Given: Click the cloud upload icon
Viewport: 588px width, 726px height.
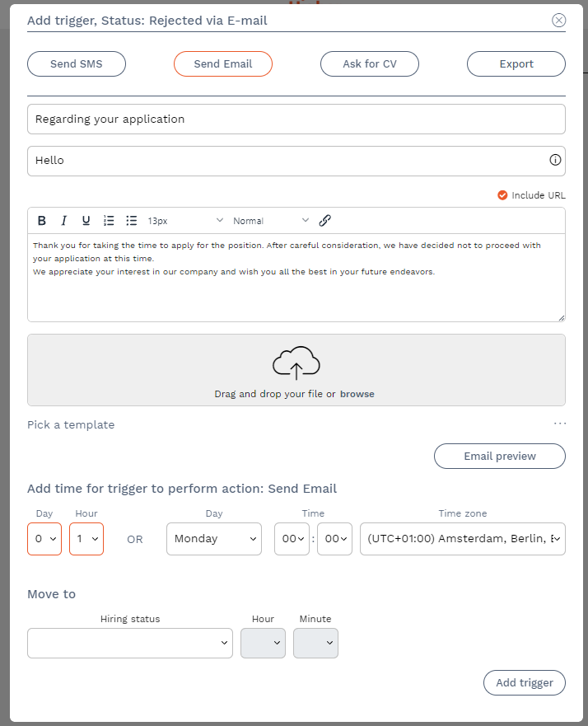Looking at the screenshot, I should tap(296, 363).
